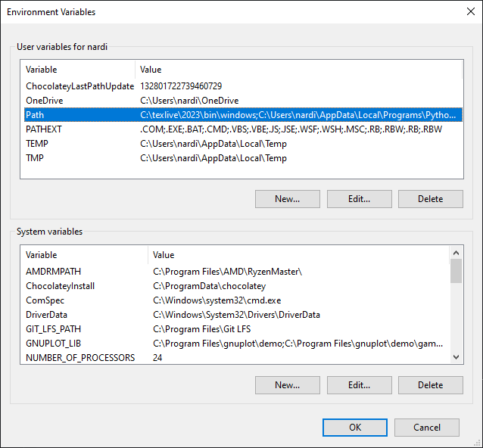
Task: Confirm the dialog with OK
Action: [355, 428]
